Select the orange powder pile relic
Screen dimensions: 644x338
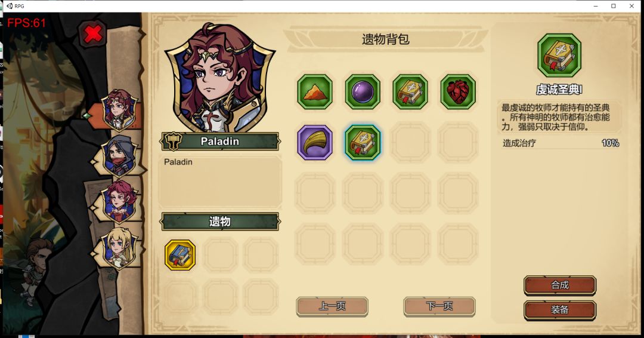click(x=315, y=92)
